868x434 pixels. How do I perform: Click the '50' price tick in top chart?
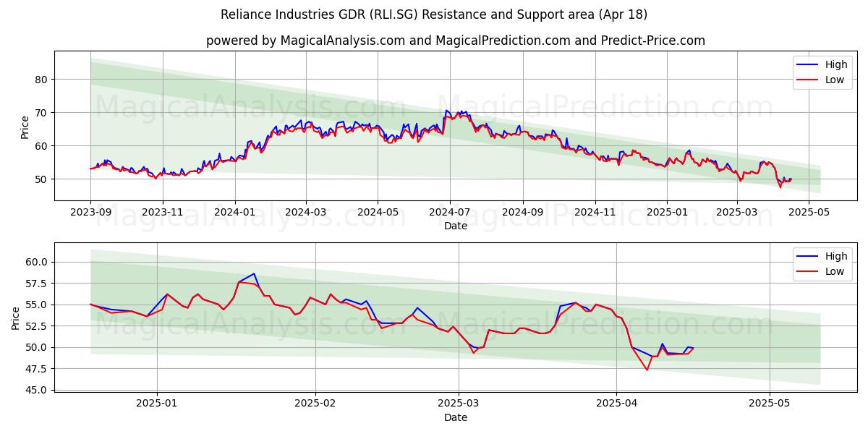pyautogui.click(x=43, y=179)
